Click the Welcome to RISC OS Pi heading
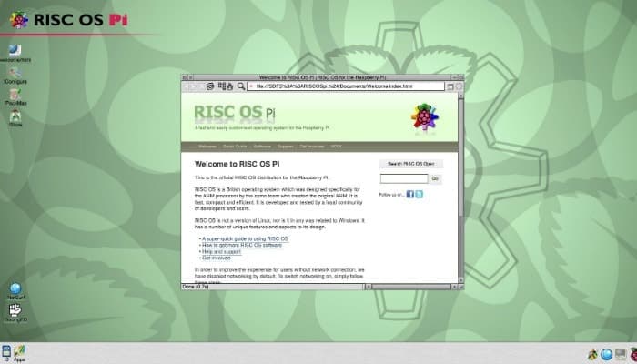The height and width of the screenshot is (364, 637). click(x=237, y=164)
